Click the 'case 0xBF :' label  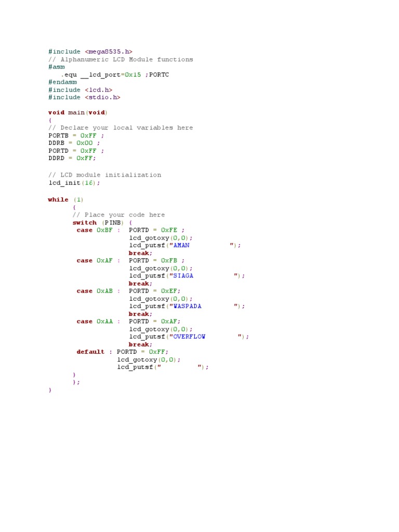pyautogui.click(x=98, y=230)
